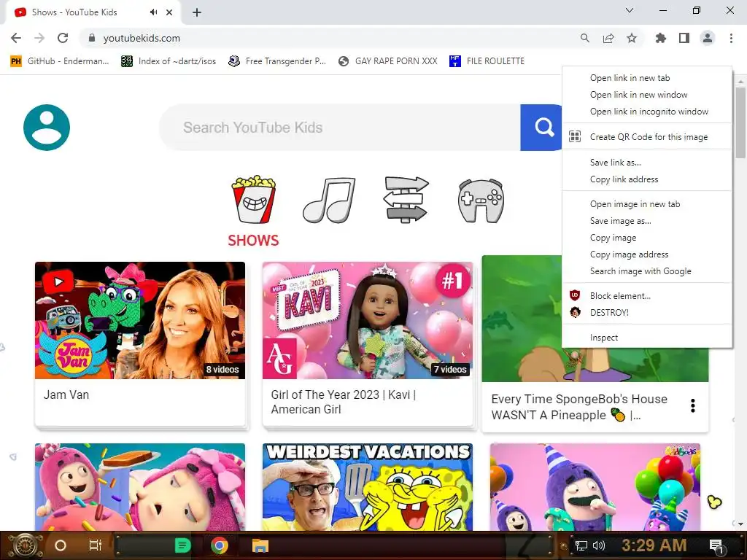Open the notification center icon
Screen dimensions: 747x560
(x=716, y=546)
